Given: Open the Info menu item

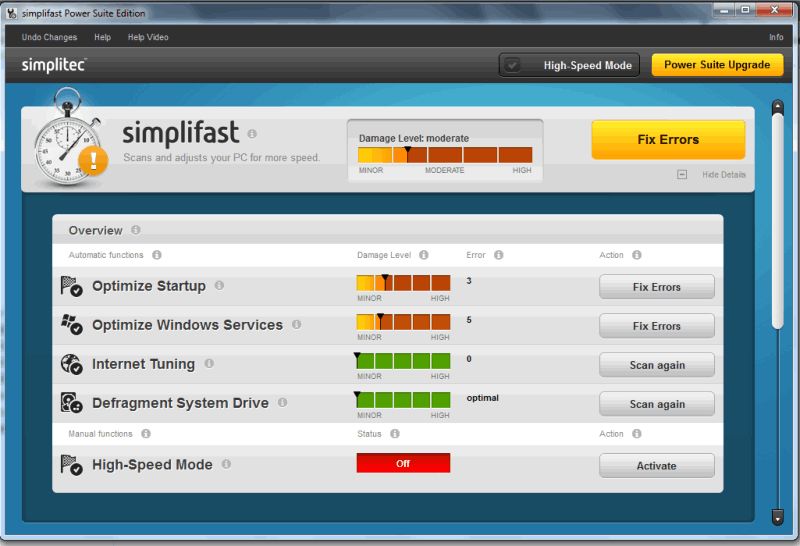Looking at the screenshot, I should [776, 37].
